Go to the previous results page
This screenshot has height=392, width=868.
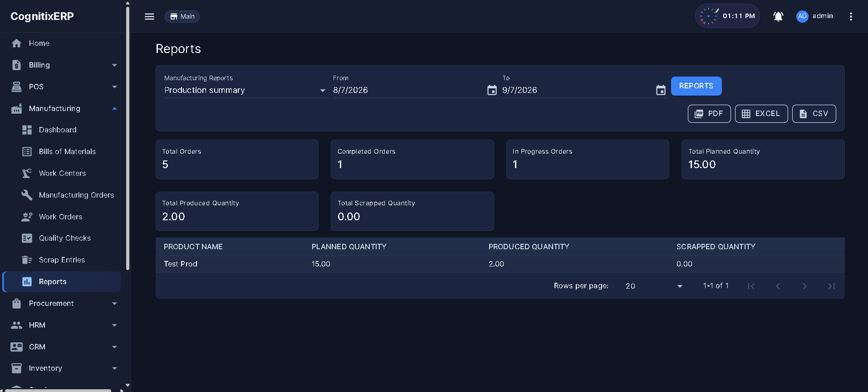click(778, 286)
